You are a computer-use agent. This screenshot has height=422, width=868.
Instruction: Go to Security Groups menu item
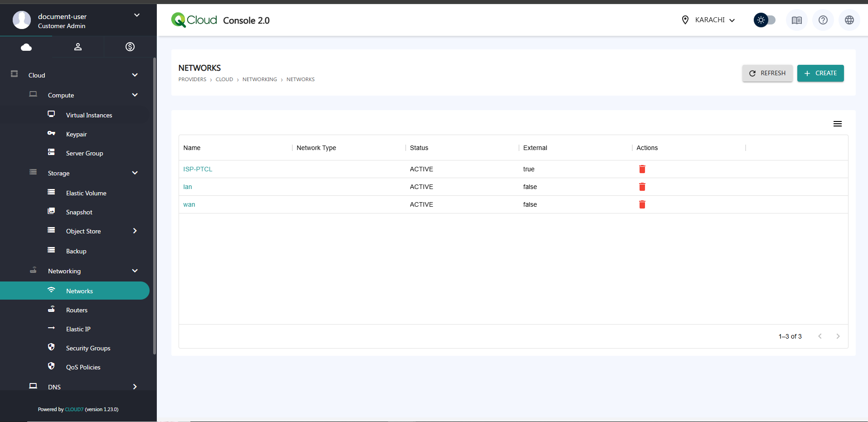coord(88,348)
